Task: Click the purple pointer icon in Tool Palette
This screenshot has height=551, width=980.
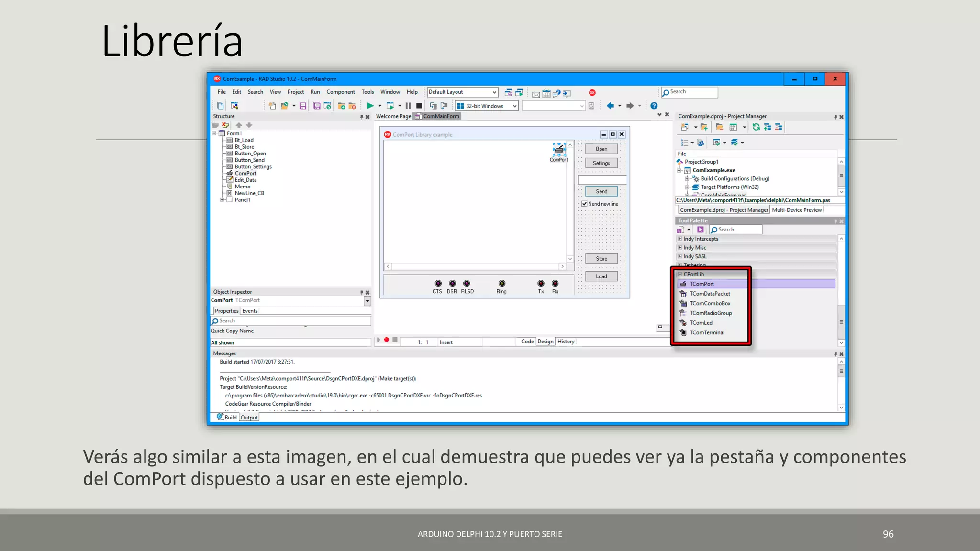Action: point(701,230)
